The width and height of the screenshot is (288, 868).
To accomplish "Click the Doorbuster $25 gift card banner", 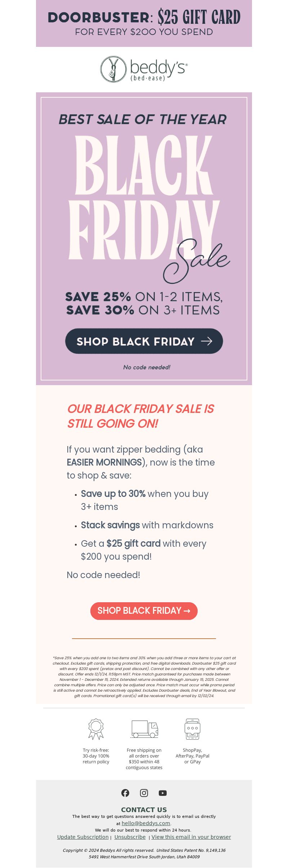I will 144,23.
